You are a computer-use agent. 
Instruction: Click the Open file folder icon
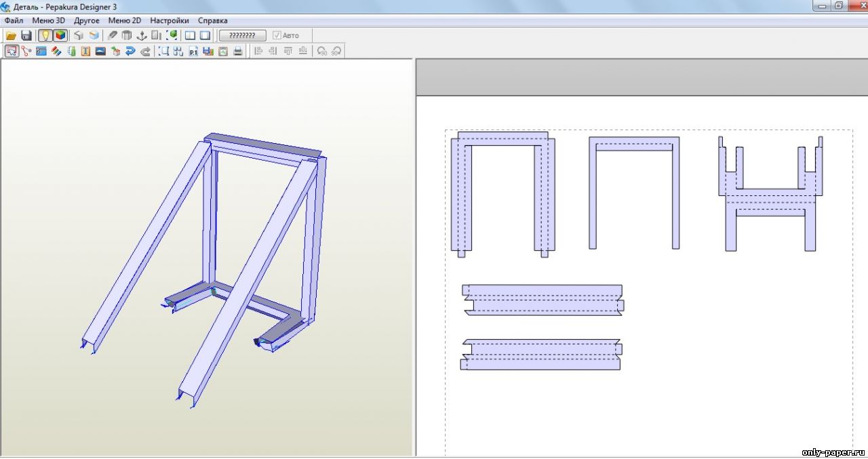pos(11,35)
